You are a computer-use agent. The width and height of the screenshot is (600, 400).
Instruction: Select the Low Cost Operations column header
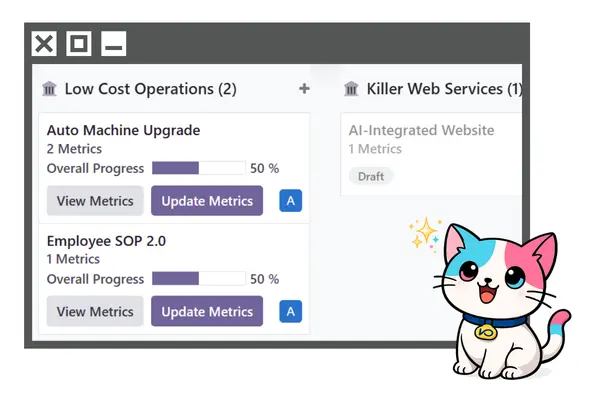point(150,89)
